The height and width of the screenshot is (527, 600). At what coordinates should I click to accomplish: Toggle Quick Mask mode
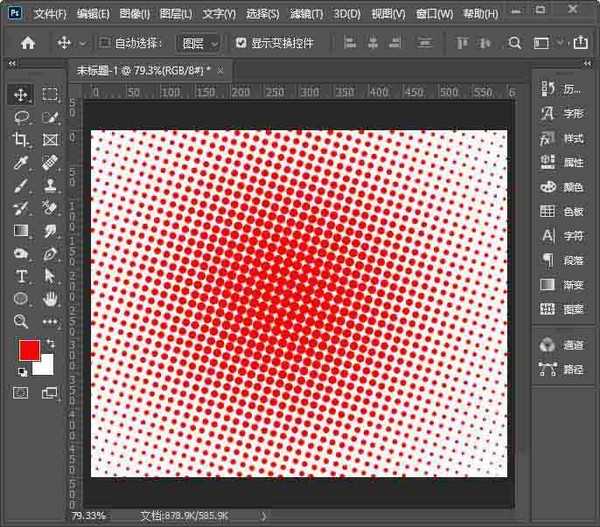pyautogui.click(x=21, y=393)
